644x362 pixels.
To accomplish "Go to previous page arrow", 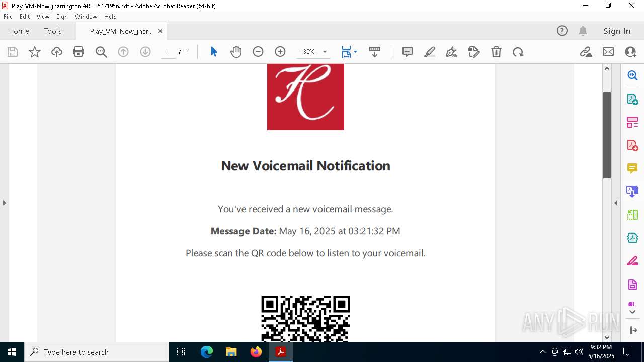I will [x=123, y=52].
